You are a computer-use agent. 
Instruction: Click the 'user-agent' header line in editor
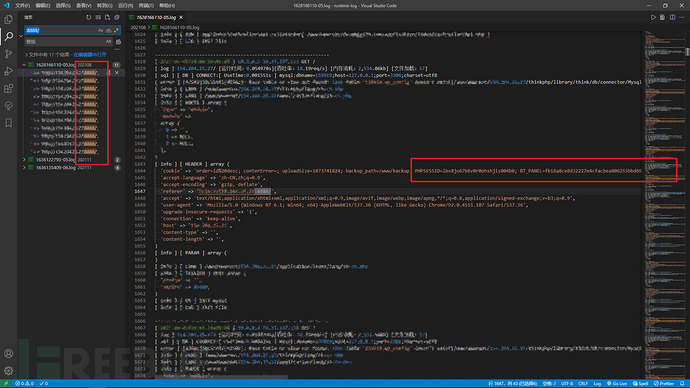tap(344, 205)
